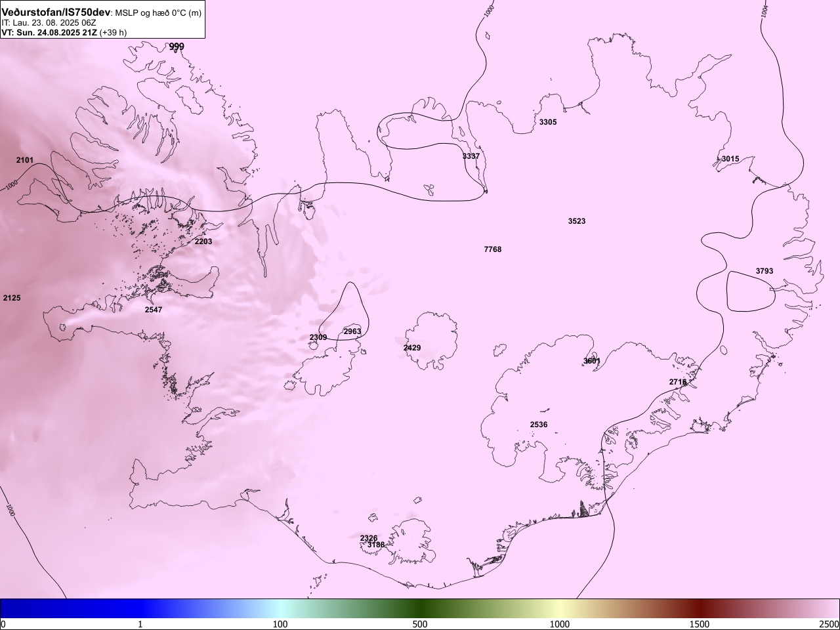Select the IT: Lau. 23. 08. 2025 06Z line
The height and width of the screenshot is (630, 840).
point(49,22)
